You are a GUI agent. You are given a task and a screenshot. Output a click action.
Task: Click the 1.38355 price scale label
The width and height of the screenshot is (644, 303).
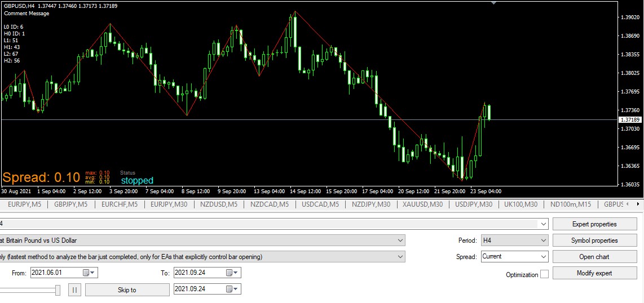pos(631,55)
